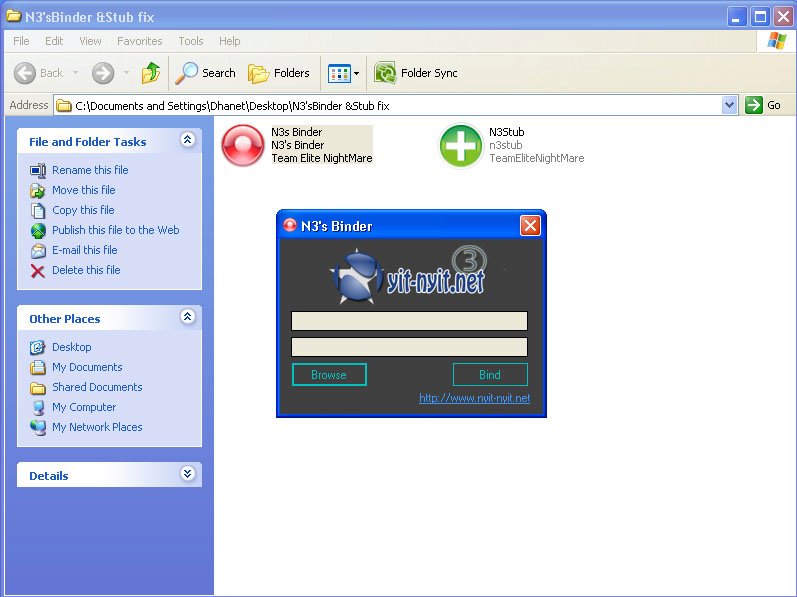
Task: Click the N3's Binder title bar icon
Action: 290,225
